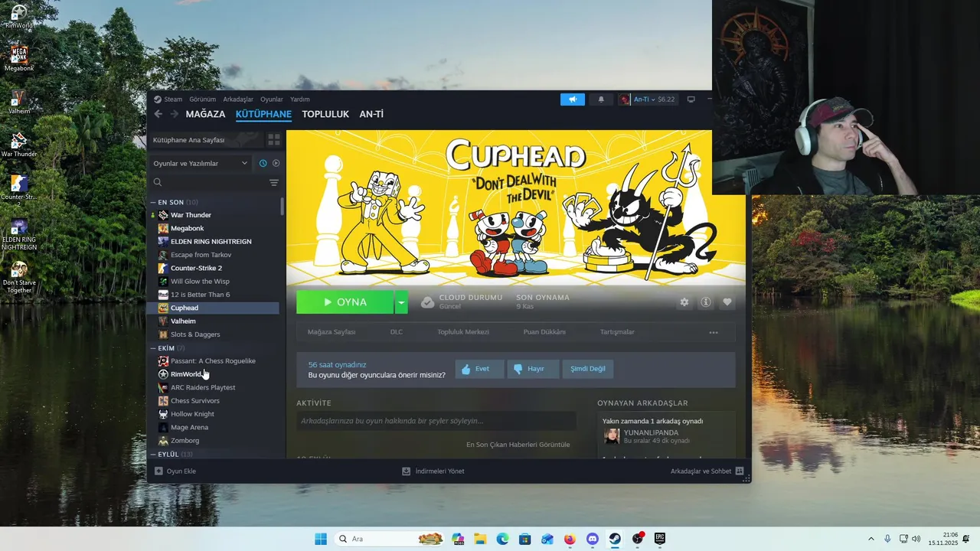Switch to the KÜTÜPHANE tab
The image size is (980, 551).
[263, 114]
